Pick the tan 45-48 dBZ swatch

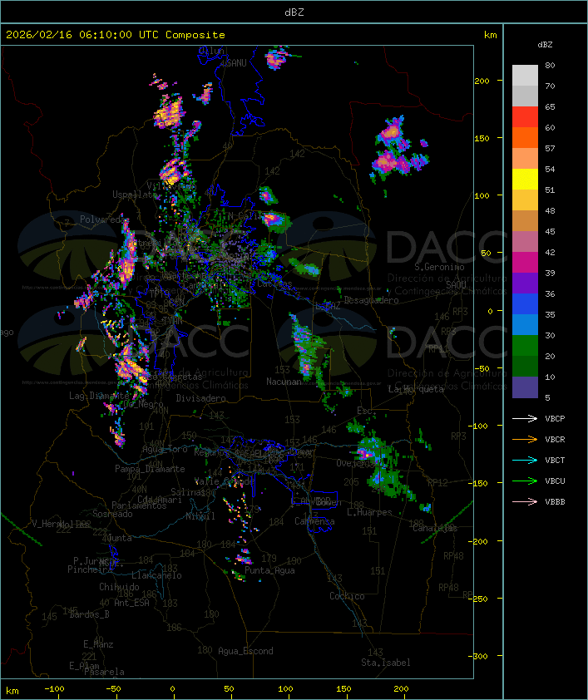click(525, 220)
